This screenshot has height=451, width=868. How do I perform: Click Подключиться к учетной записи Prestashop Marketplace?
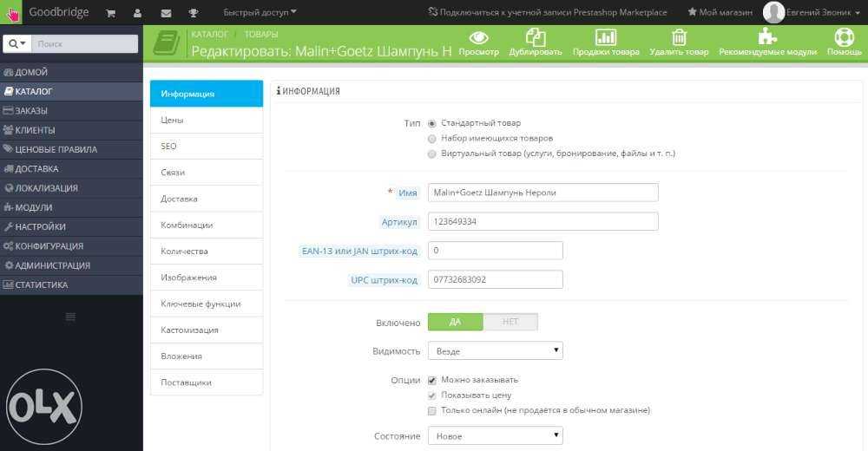click(x=548, y=12)
